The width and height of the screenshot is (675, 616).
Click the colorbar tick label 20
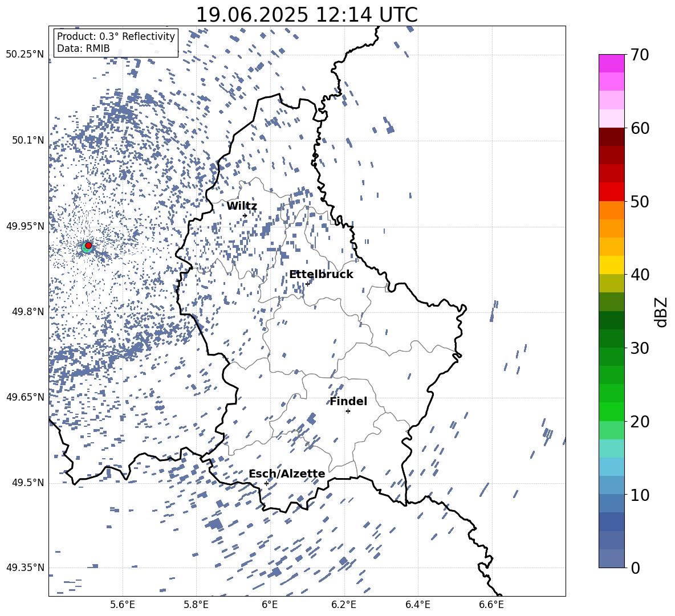pyautogui.click(x=640, y=421)
